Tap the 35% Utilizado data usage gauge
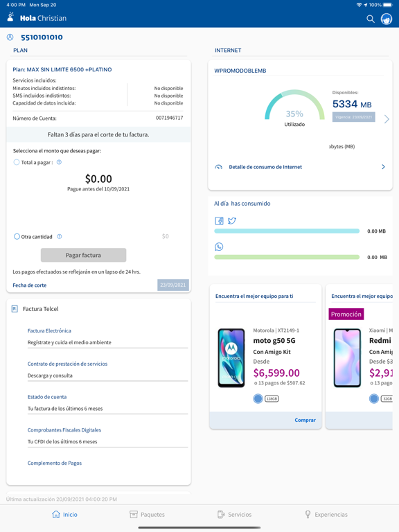 point(294,108)
